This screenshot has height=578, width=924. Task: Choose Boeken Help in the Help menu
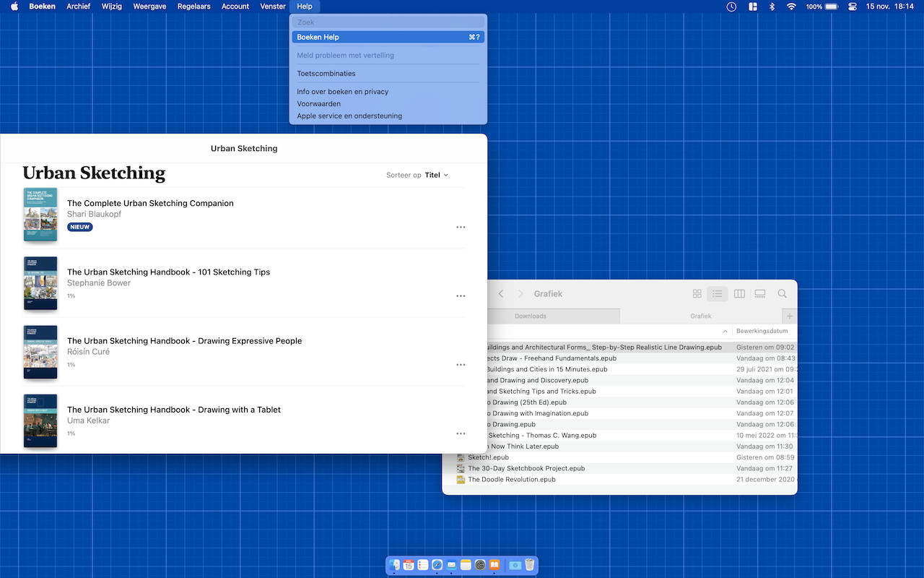[x=388, y=37]
